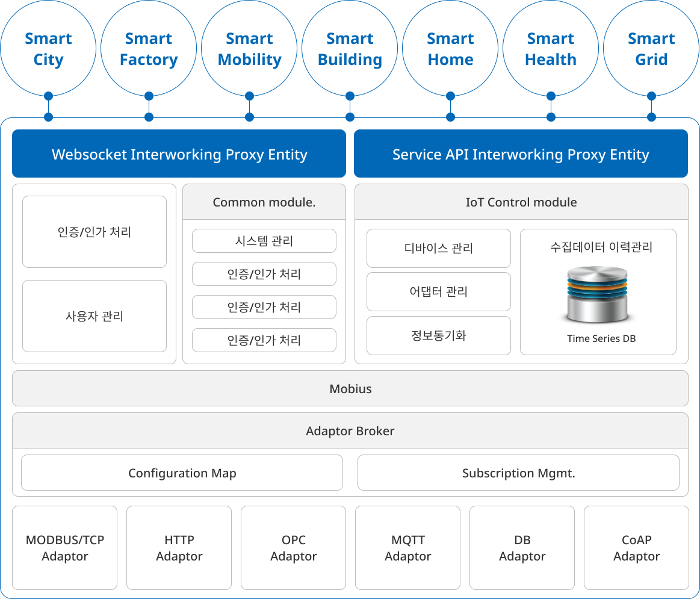This screenshot has height=599, width=700.
Task: Open Service API Interworking Proxy Entity header
Action: pos(521,154)
